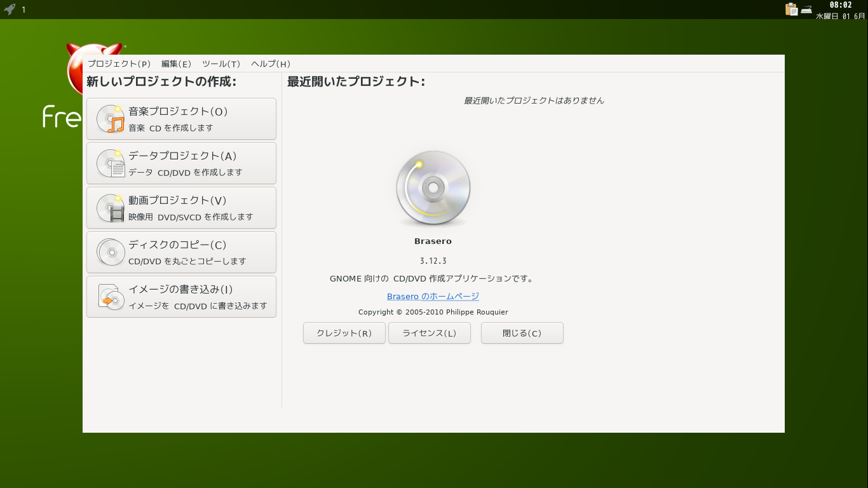Open the クレジット(R) credits button

(x=344, y=333)
